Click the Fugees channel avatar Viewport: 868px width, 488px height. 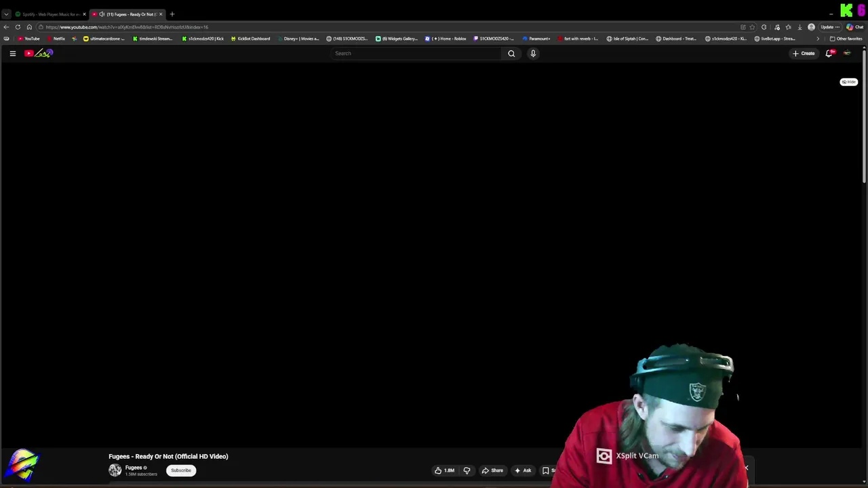(115, 470)
